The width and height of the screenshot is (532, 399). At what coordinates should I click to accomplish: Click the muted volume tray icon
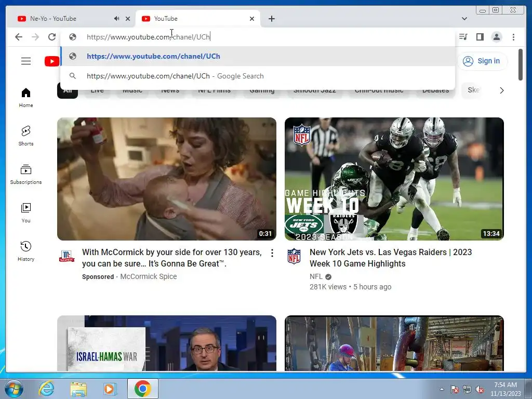(x=480, y=389)
